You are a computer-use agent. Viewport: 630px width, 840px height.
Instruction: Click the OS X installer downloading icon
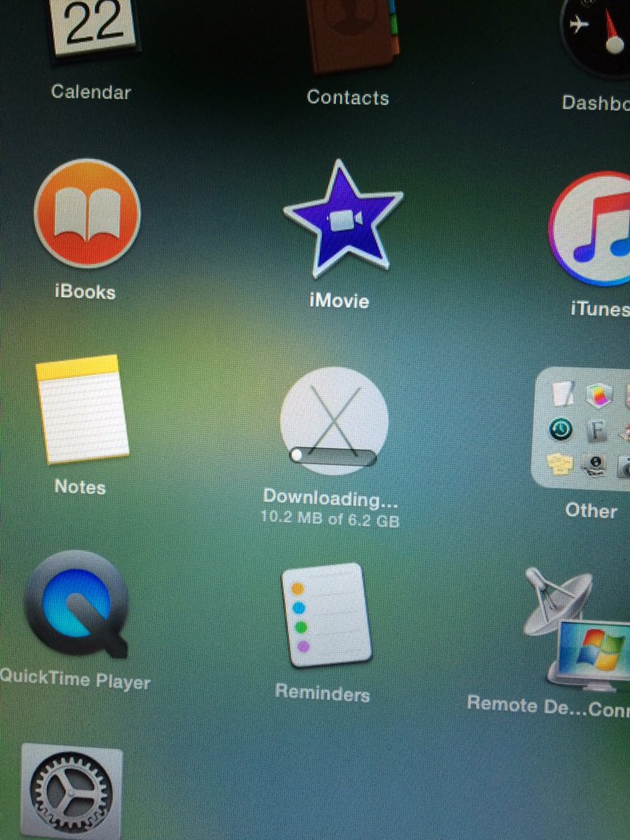334,421
